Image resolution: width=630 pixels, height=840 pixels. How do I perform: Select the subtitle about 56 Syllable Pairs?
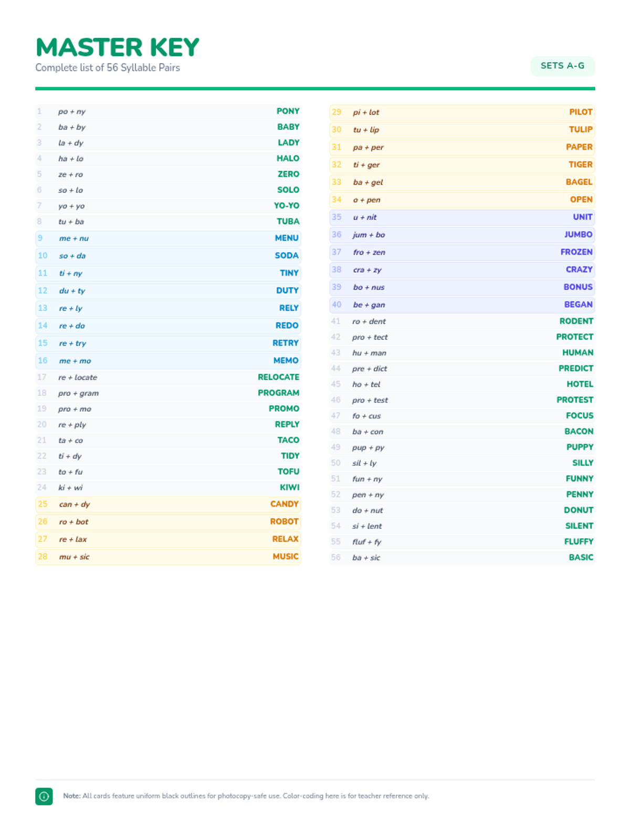[x=108, y=68]
